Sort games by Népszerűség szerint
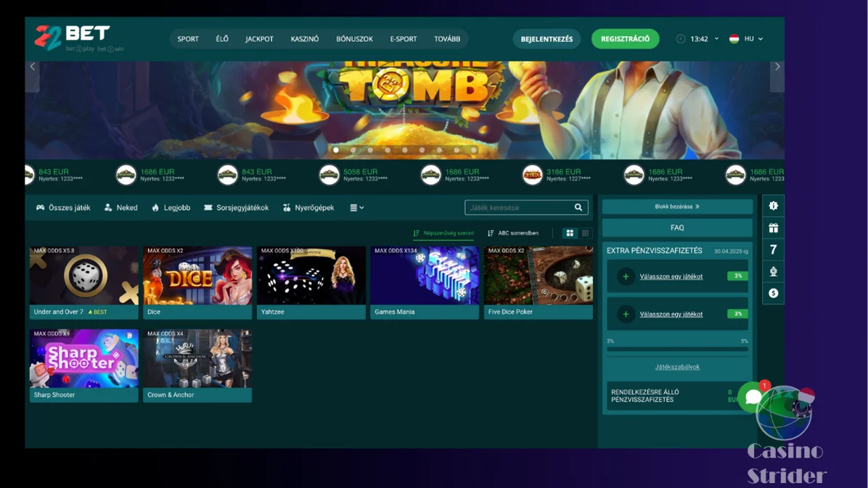Image resolution: width=868 pixels, height=488 pixels. tap(443, 233)
